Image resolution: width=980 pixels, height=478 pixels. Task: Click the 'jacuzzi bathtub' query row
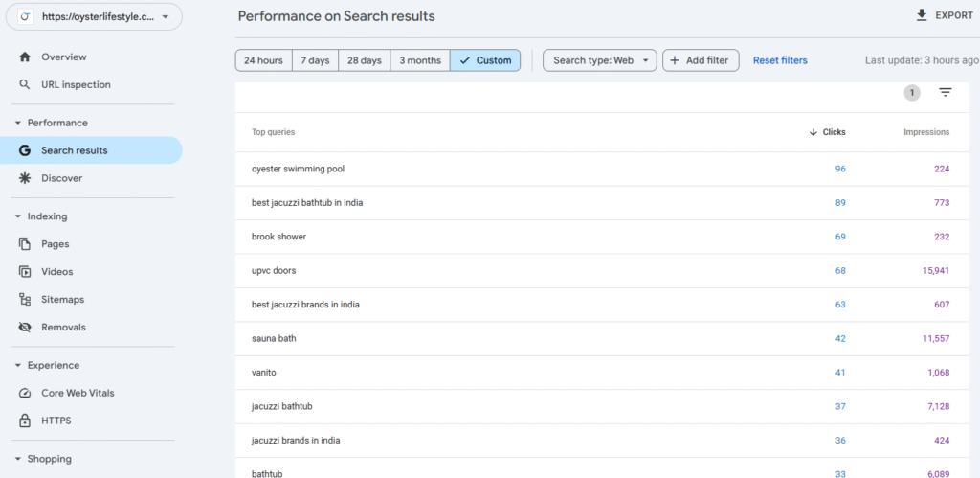pyautogui.click(x=604, y=407)
